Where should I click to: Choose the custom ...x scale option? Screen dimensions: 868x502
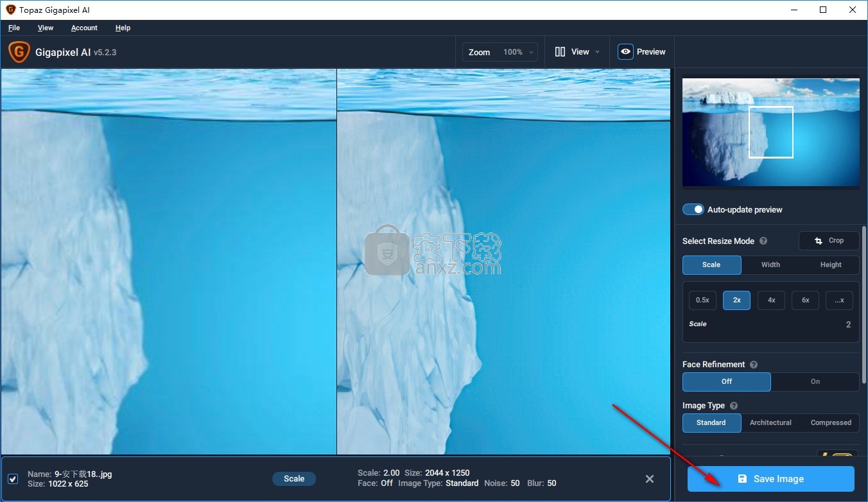839,300
